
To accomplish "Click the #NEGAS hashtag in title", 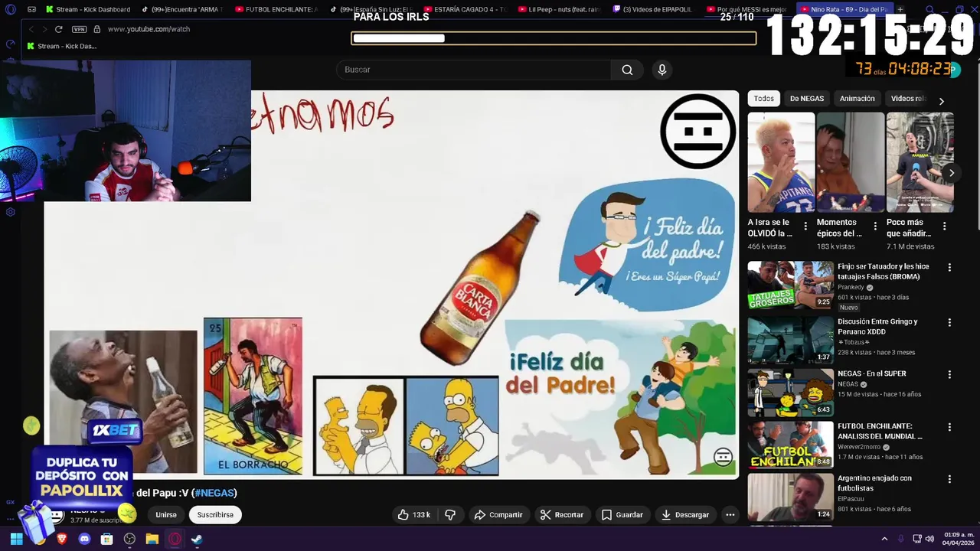I will (x=214, y=493).
